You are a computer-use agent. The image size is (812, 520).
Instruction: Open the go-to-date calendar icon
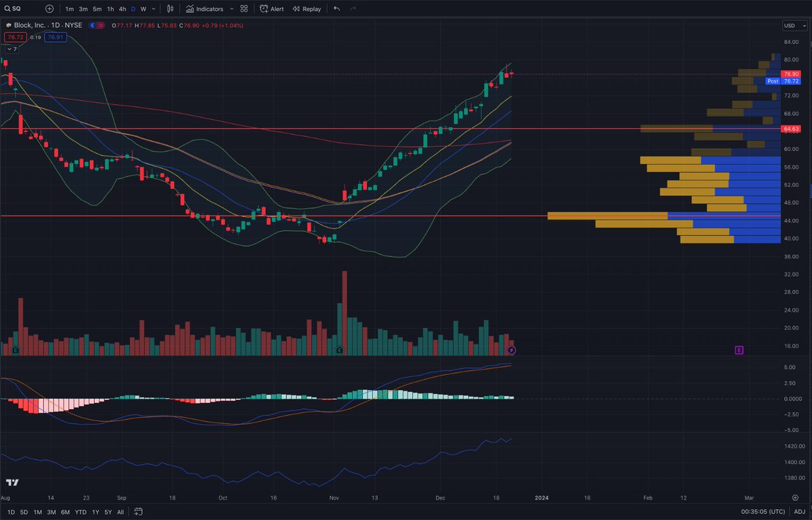click(138, 511)
